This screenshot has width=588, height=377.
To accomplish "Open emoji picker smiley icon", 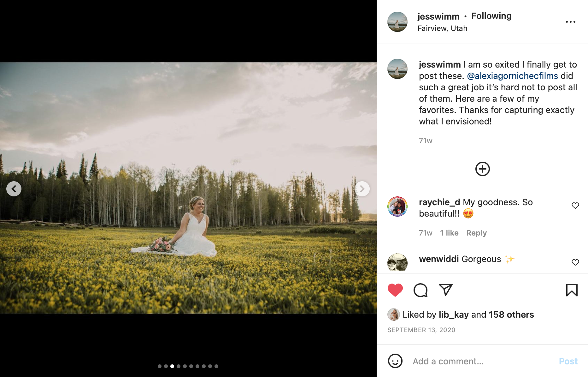I will pos(395,361).
